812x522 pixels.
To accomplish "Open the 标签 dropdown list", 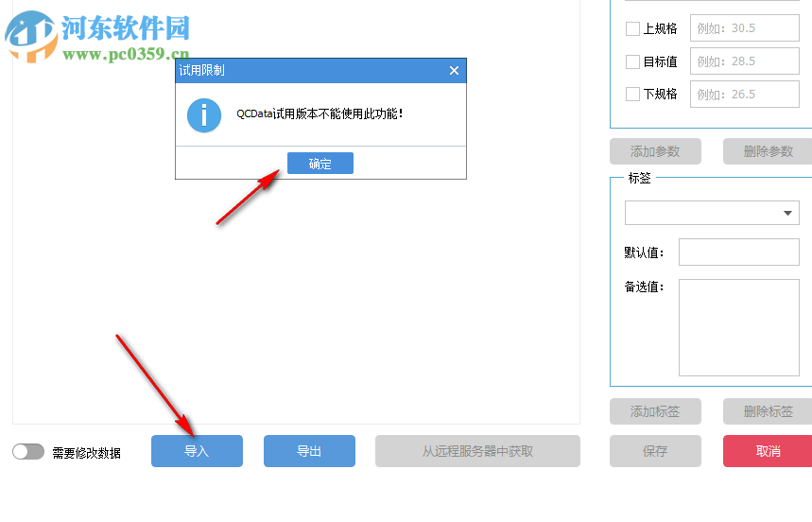I will point(712,213).
